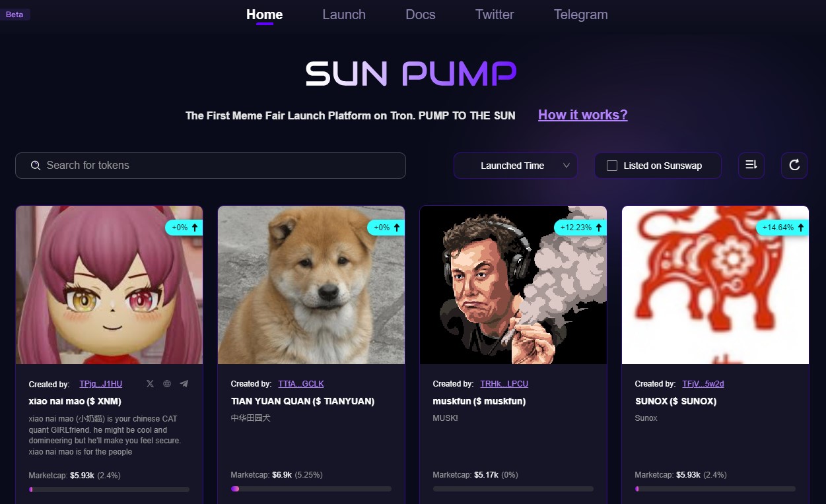The image size is (826, 504).
Task: Click the TIAN YUAN QUAN marketcap progress bar
Action: tap(311, 489)
